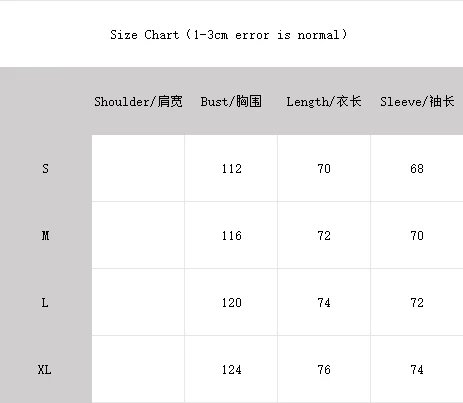Click the length value 76 cell

point(324,369)
